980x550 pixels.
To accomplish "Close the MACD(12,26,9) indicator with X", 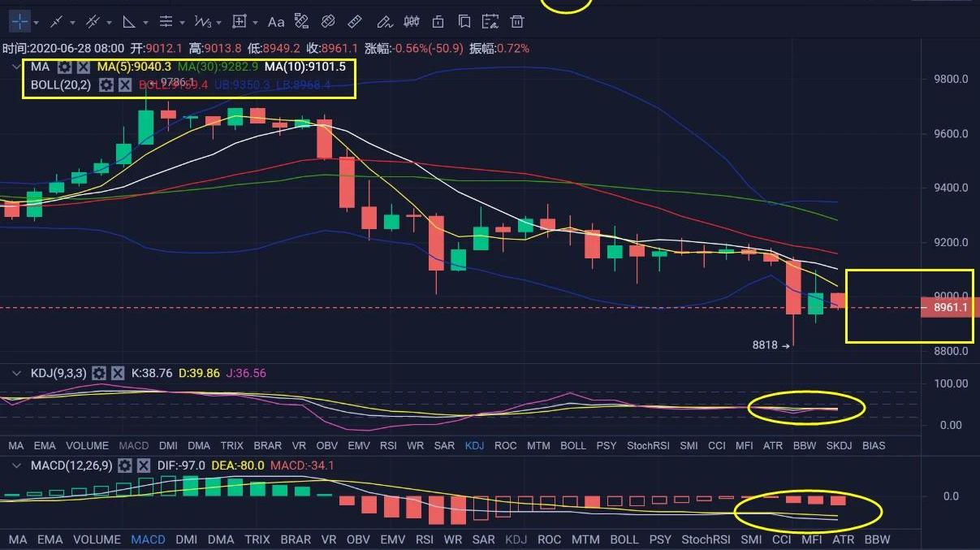I will [144, 466].
